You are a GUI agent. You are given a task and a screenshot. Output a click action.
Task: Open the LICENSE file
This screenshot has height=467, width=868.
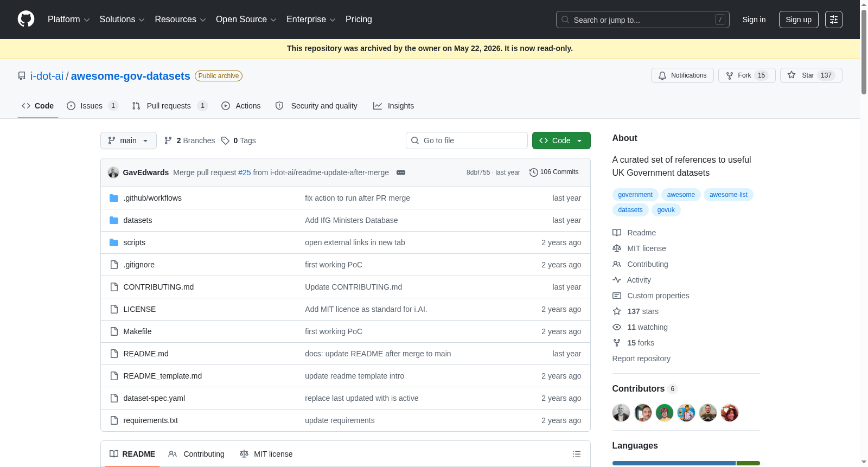tap(139, 309)
